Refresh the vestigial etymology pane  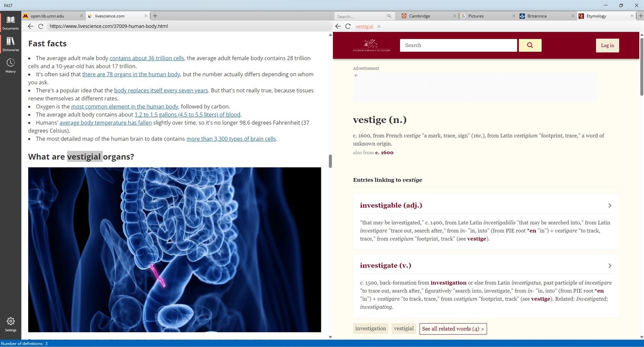pos(348,26)
